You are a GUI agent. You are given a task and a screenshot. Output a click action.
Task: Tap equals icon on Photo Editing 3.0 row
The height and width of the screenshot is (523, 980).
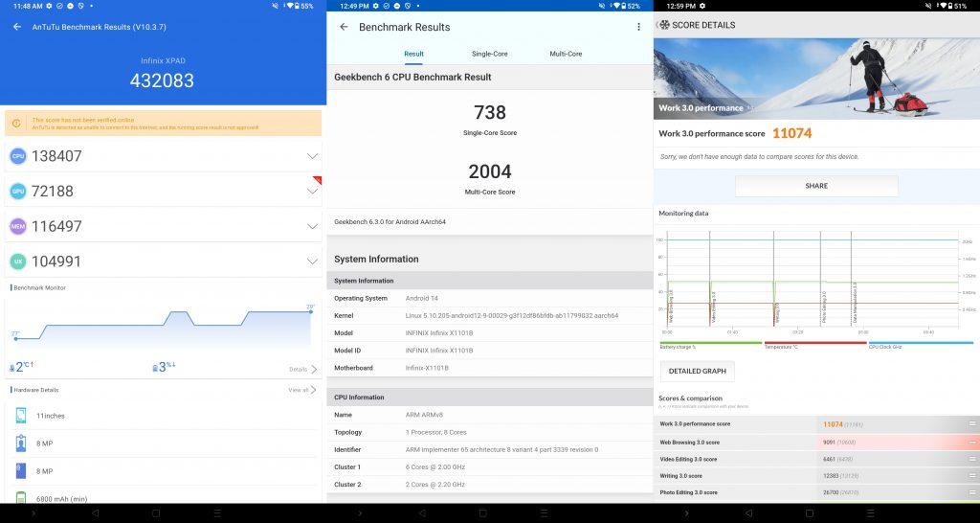coord(972,492)
